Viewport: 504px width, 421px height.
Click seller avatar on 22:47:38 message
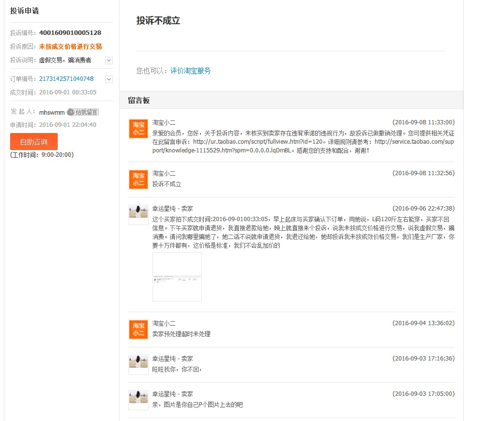point(138,214)
